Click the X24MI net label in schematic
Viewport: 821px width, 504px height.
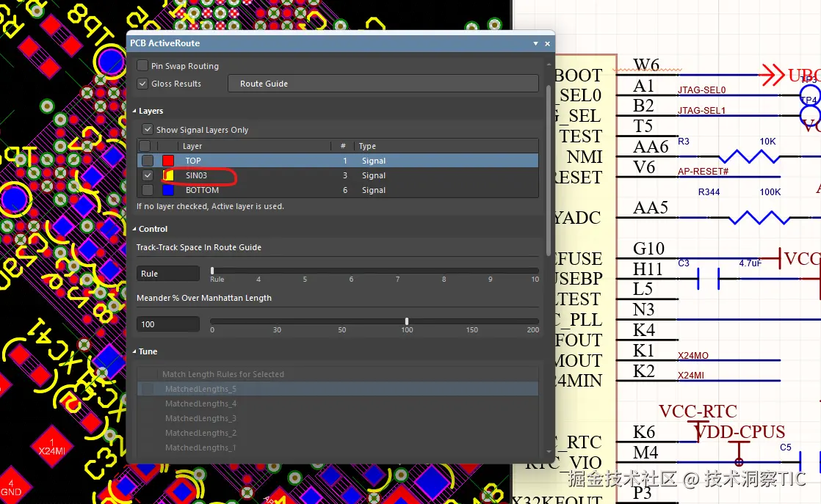coord(690,376)
